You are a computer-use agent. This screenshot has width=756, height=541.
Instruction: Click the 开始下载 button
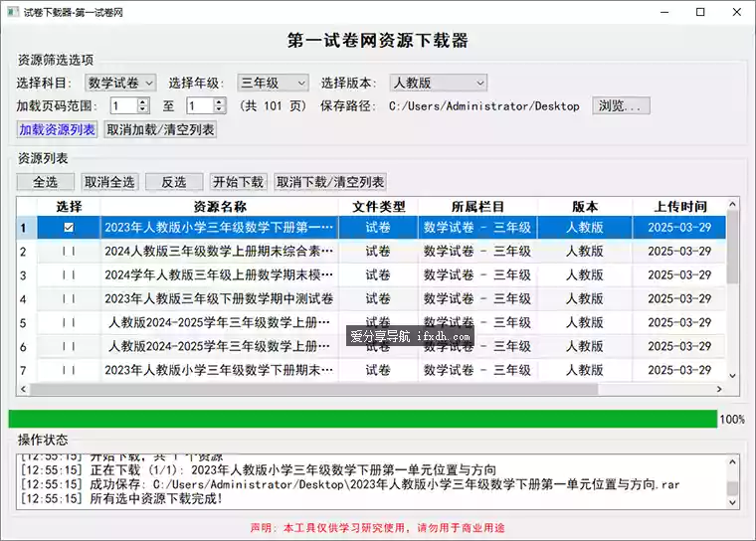pyautogui.click(x=238, y=182)
